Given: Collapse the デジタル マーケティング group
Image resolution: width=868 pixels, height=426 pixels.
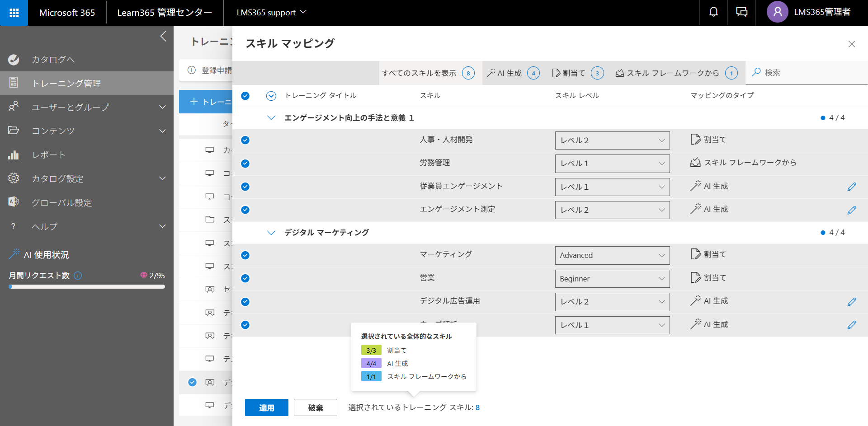Looking at the screenshot, I should click(271, 233).
